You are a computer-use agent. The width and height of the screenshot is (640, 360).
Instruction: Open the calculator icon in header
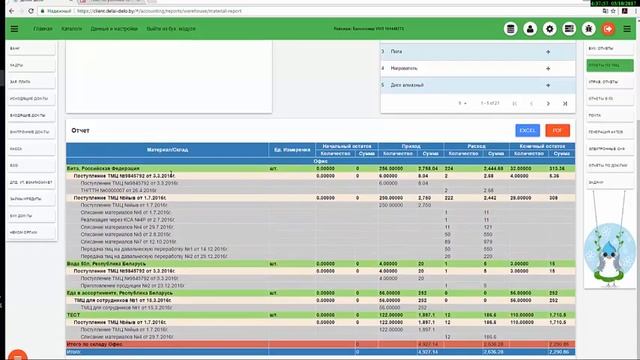[510, 29]
